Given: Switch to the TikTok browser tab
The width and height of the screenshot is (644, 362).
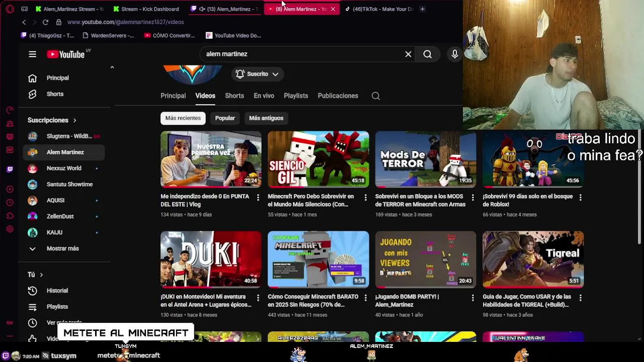Looking at the screenshot, I should [379, 9].
